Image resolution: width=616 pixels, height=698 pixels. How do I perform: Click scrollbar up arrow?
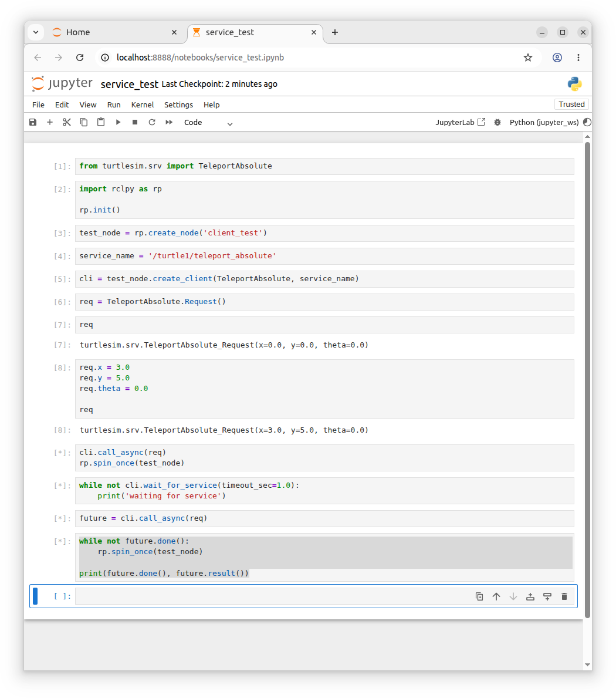[587, 137]
